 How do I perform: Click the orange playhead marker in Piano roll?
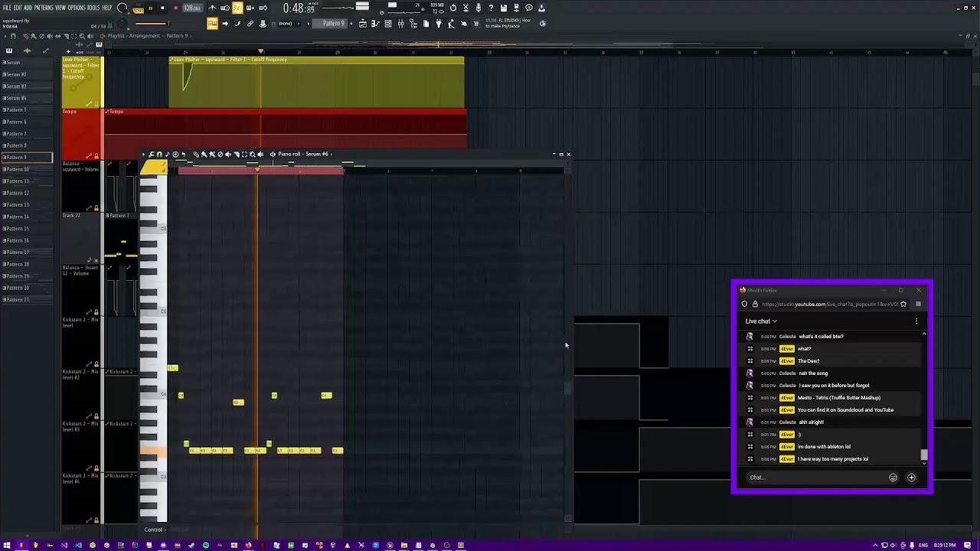coord(257,169)
